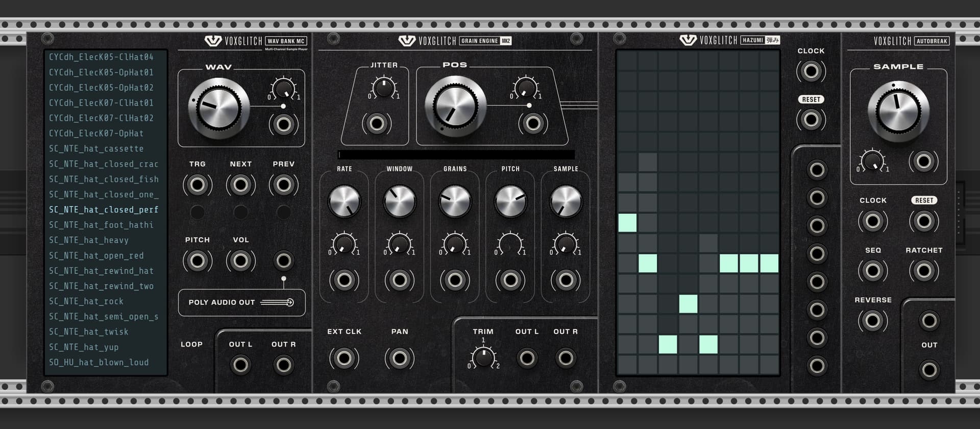Click the lower Autobreak OUT jack
This screenshot has width=980, height=429.
[x=929, y=370]
